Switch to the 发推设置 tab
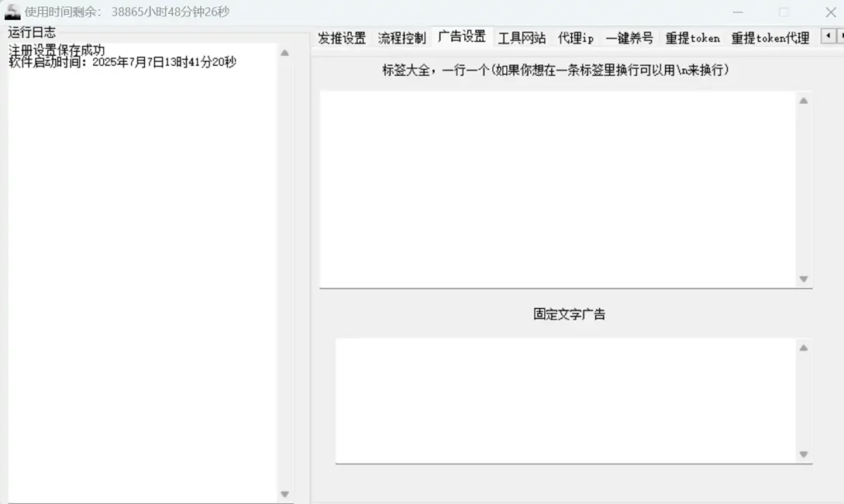This screenshot has height=504, width=844. [x=341, y=38]
